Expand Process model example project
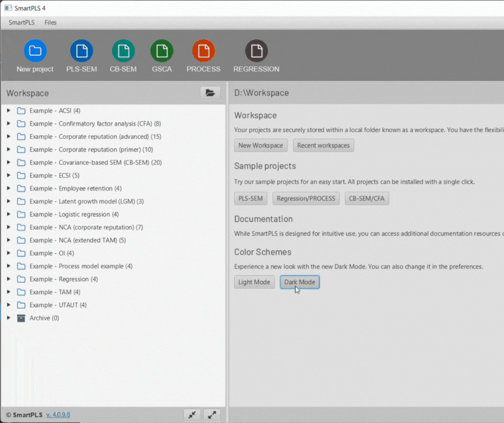 [9, 266]
